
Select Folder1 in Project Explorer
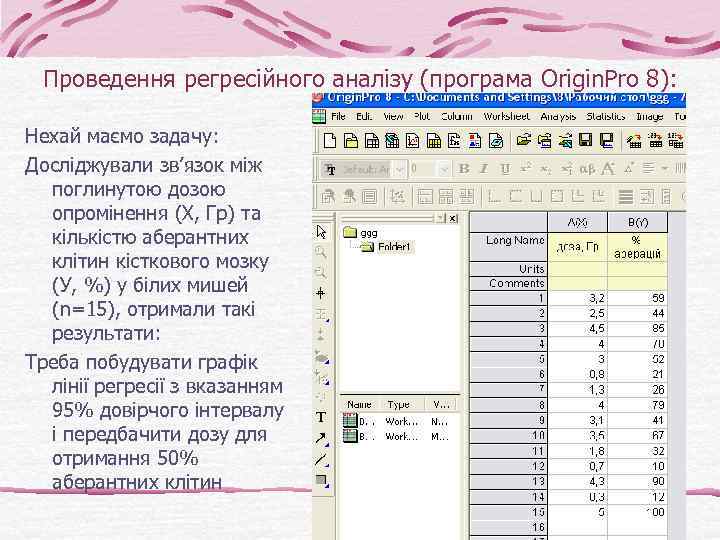(387, 247)
